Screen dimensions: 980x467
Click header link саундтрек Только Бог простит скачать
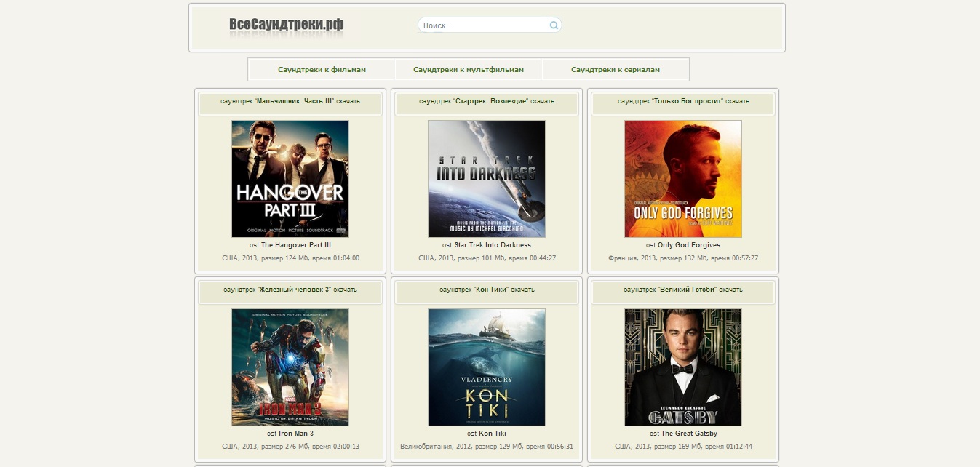pos(683,101)
